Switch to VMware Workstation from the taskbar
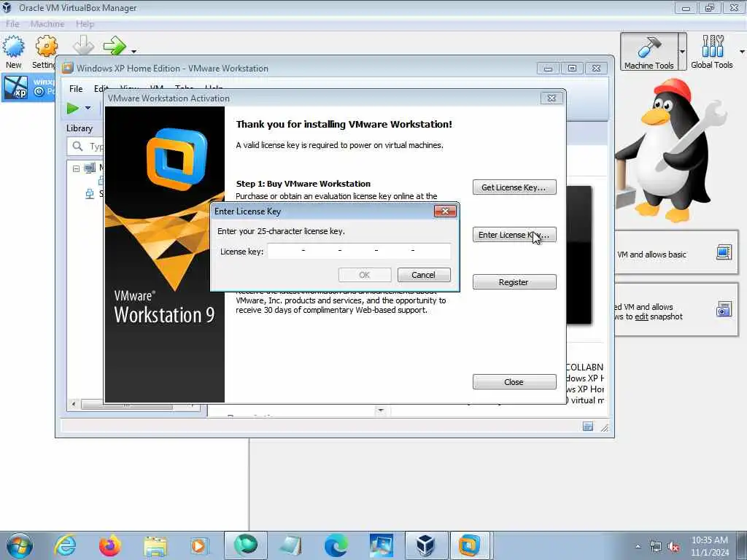 (469, 545)
